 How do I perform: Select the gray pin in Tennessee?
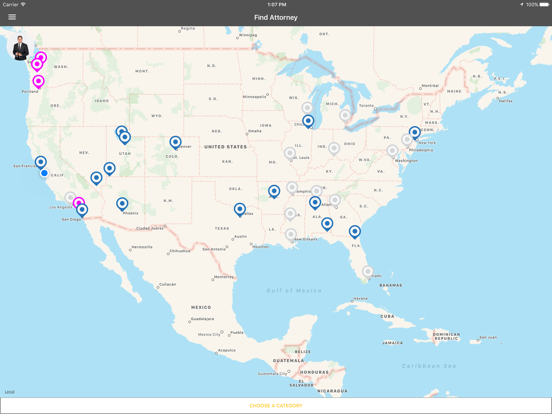[x=316, y=192]
